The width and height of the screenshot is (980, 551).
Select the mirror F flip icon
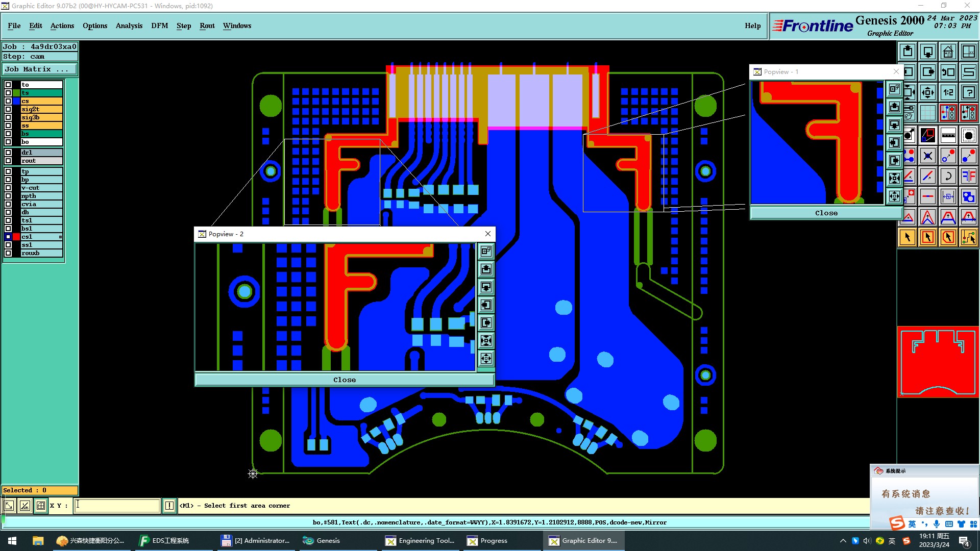coord(968,176)
